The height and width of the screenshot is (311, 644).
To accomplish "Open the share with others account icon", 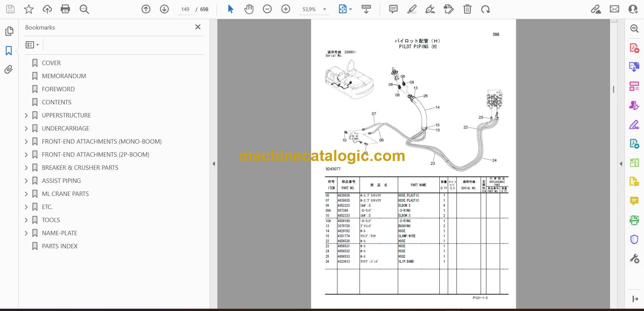I will coord(633,9).
